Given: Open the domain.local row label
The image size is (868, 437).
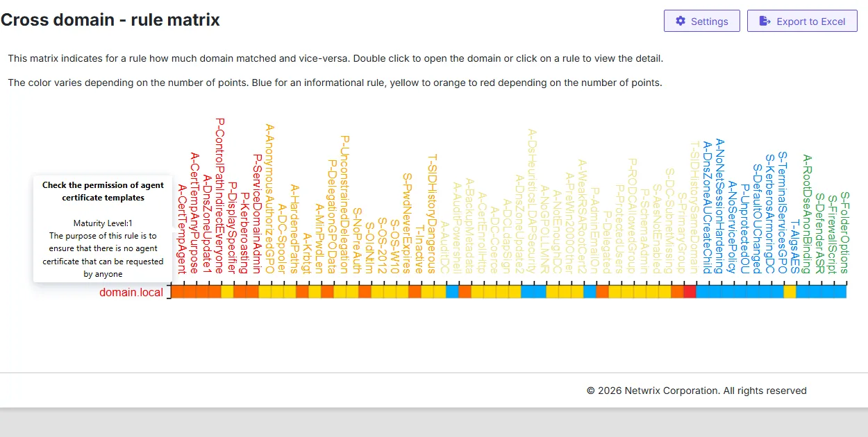Looking at the screenshot, I should 131,292.
